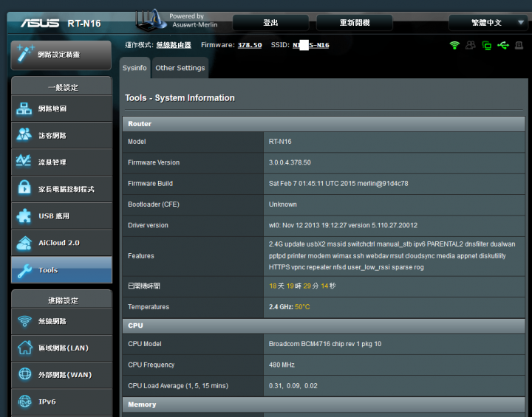Click the CPU Frequency 480 MHz value

tap(282, 365)
